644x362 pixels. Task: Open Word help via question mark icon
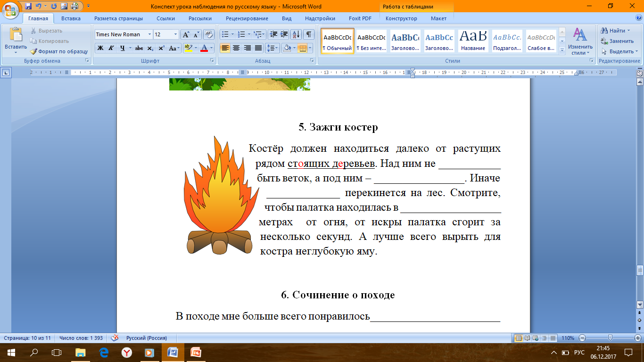click(x=638, y=18)
